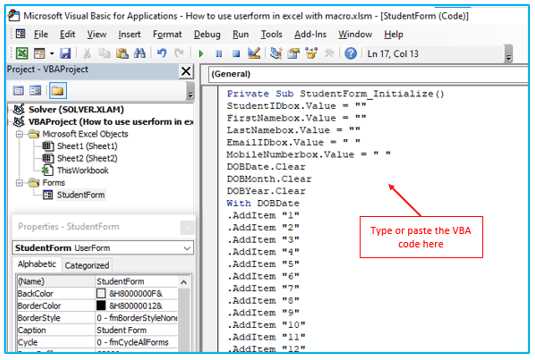Switch to the Alphabetic properties tab
This screenshot has width=535, height=360.
point(37,264)
